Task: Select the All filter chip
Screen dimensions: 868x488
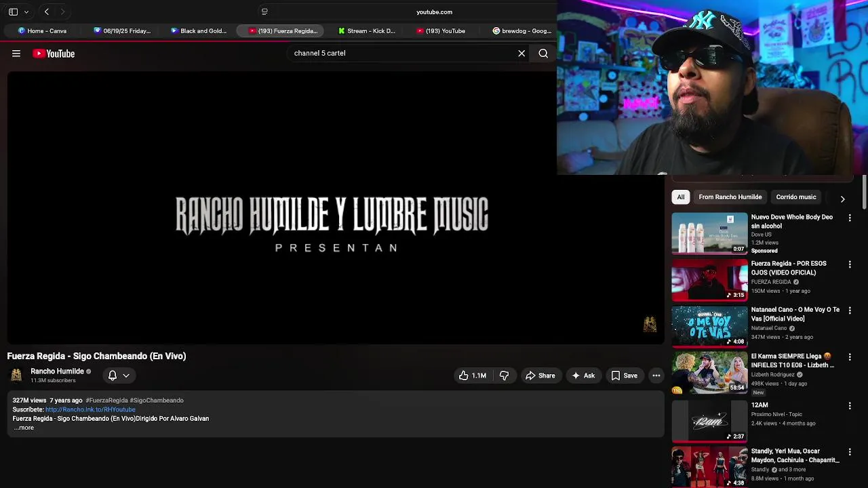Action: [x=681, y=197]
